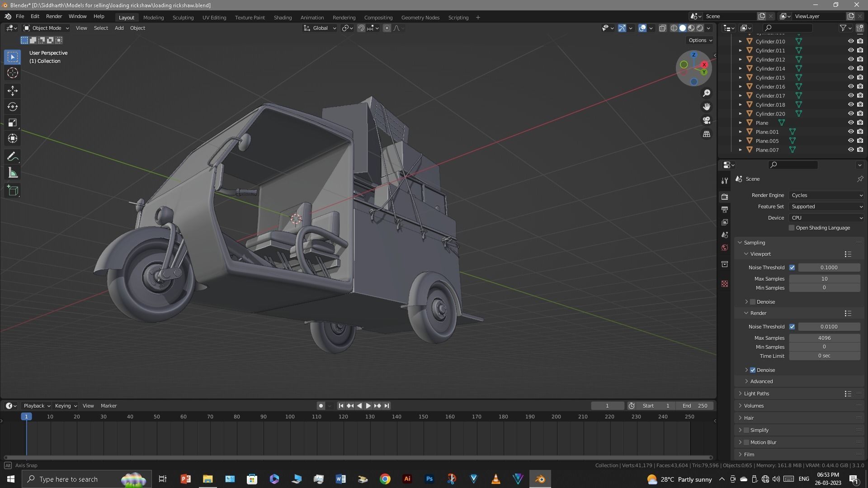The width and height of the screenshot is (868, 488).
Task: Enable the Simplify checkbox
Action: click(x=746, y=430)
